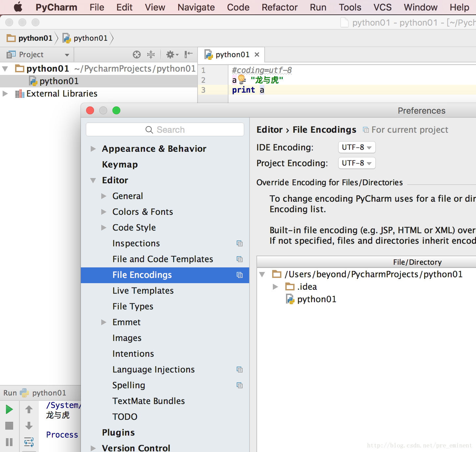Screen dimensions: 476x452
Task: Open the Project Encoding dropdown
Action: coord(357,163)
